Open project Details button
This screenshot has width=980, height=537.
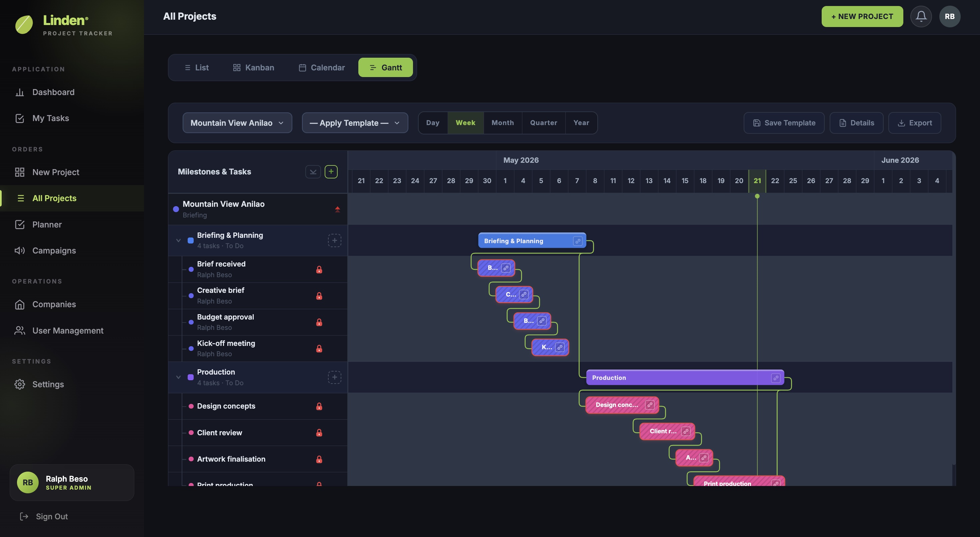(x=856, y=122)
